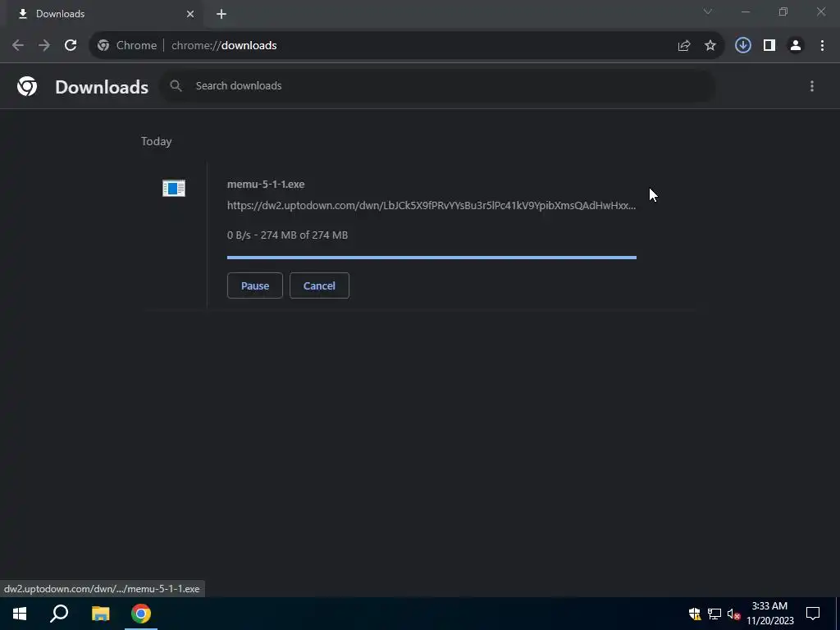Click the Chrome logo beside Downloads heading
Image resolution: width=840 pixels, height=630 pixels.
(x=27, y=86)
